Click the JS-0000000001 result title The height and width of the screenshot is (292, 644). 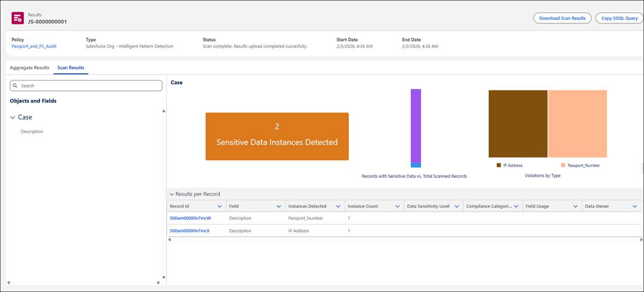point(47,22)
